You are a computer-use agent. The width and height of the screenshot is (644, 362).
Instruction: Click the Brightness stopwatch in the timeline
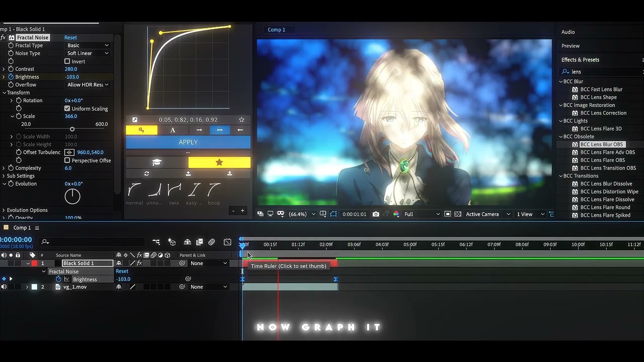coord(58,279)
